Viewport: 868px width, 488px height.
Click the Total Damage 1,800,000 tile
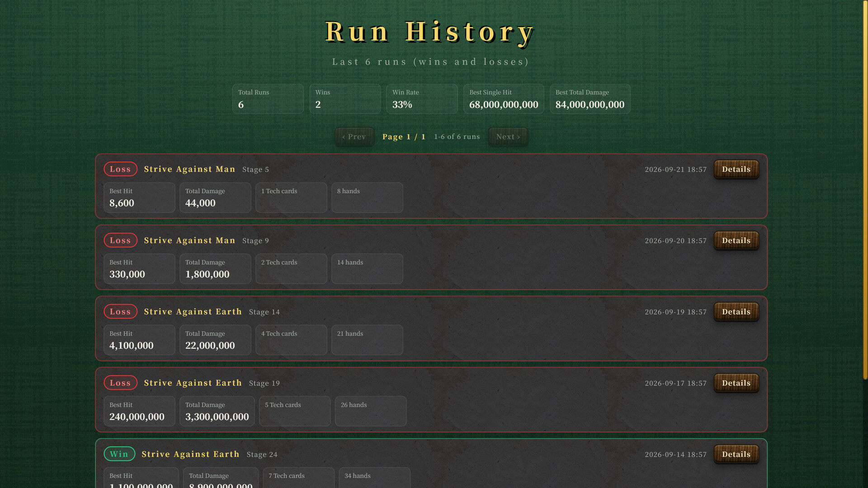pyautogui.click(x=215, y=269)
